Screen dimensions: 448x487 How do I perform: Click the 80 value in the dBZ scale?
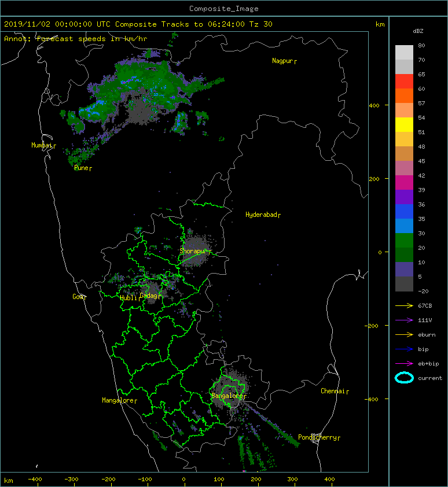(x=421, y=45)
